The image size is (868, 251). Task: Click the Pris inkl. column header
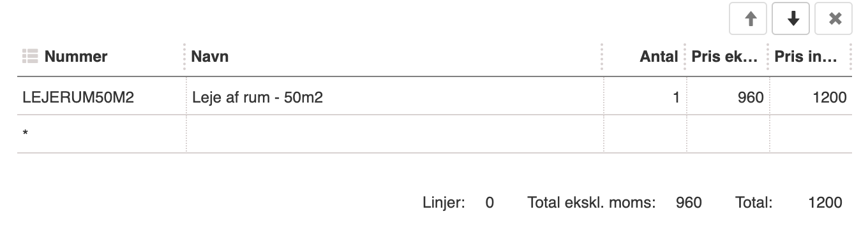point(806,57)
